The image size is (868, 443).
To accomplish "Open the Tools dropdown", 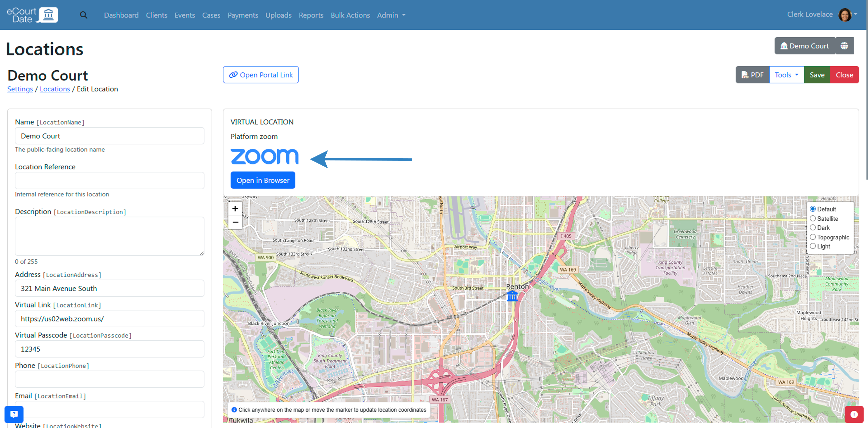I will point(786,75).
